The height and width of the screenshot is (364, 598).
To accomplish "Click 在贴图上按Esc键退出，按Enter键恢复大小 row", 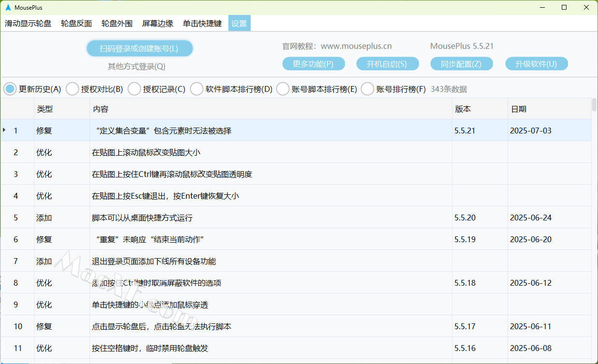I will pos(296,196).
